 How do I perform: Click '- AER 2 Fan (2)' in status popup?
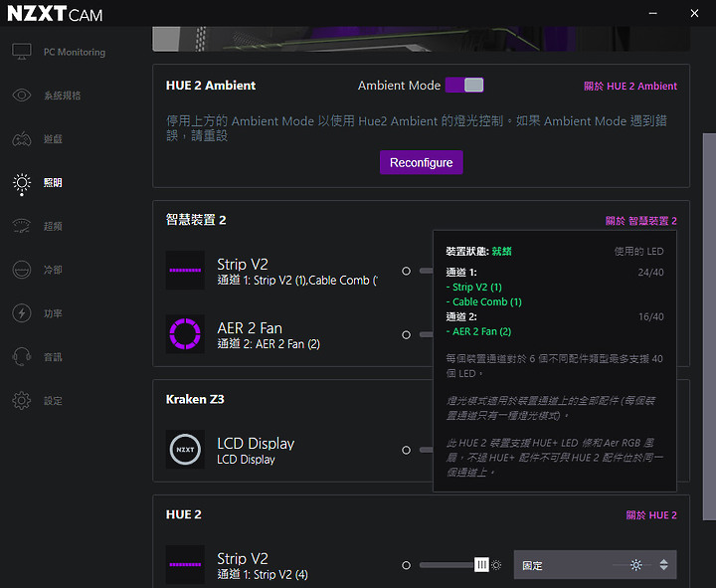[478, 331]
